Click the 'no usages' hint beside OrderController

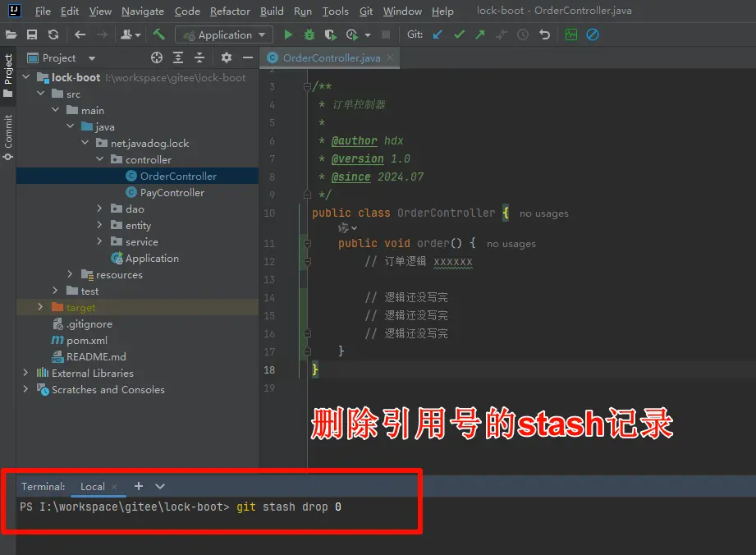[544, 213]
